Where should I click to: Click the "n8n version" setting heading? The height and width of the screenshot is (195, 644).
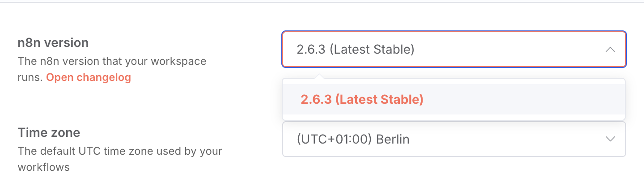pos(53,42)
